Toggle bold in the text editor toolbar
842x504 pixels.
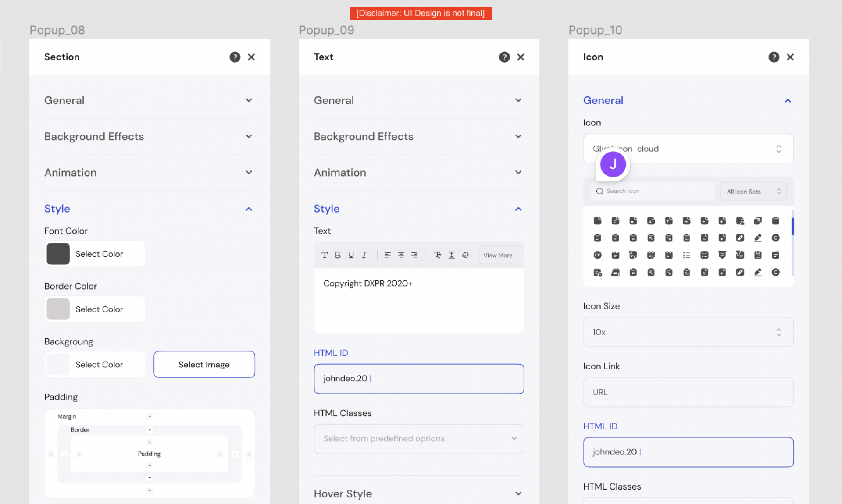(x=338, y=255)
